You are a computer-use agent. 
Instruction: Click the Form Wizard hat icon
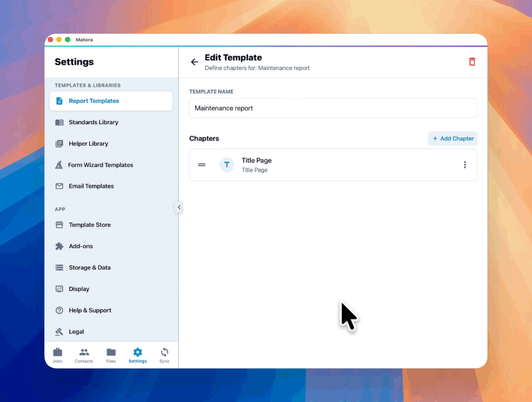pos(59,165)
